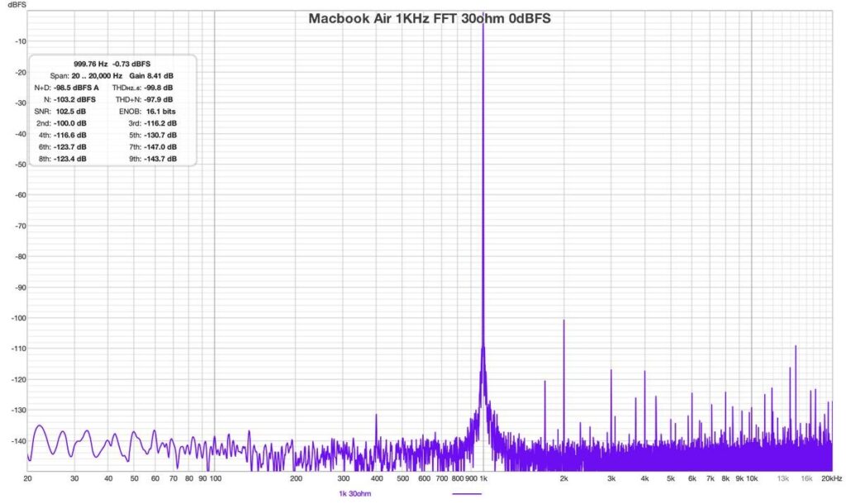Click the "-140" label on the Y axis
Image resolution: width=846 pixels, height=504 pixels.
click(x=18, y=441)
